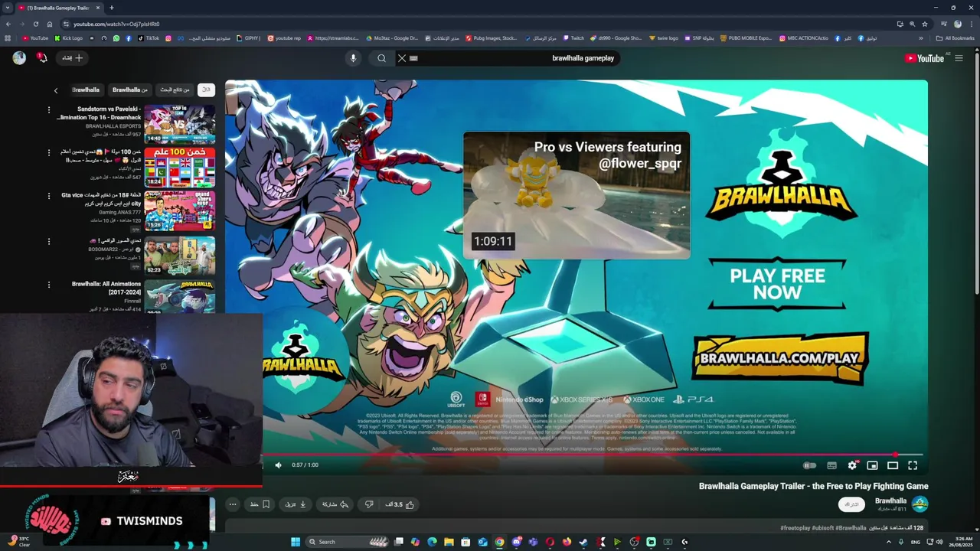Toggle subtitles/captions in the player
The height and width of the screenshot is (551, 980).
tap(831, 465)
